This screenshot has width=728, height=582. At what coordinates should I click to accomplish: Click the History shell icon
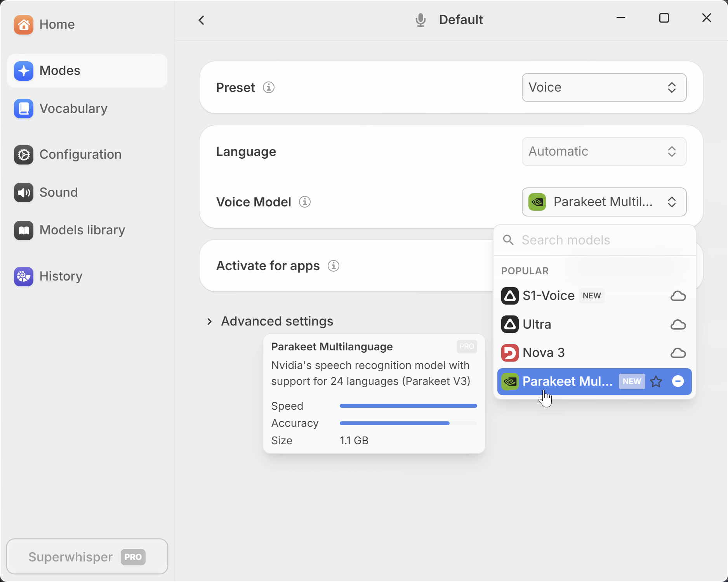click(24, 277)
